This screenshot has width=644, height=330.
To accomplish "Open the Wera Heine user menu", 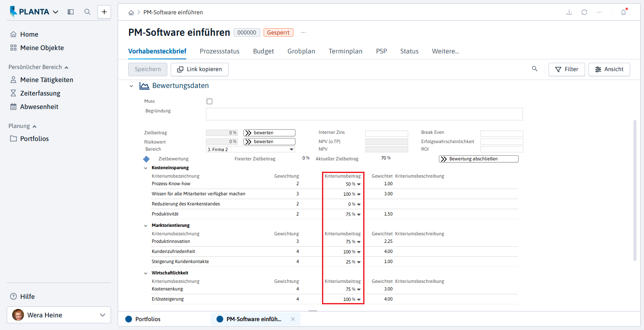I will pos(59,315).
